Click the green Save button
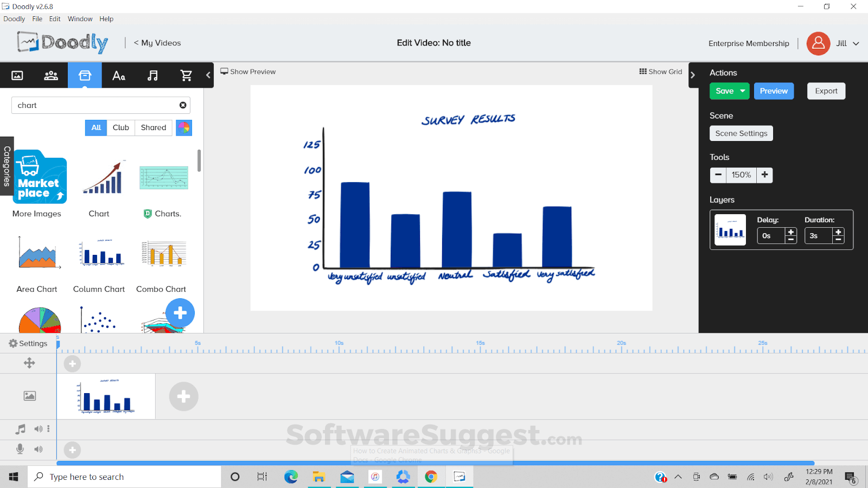Viewport: 868px width, 488px height. coord(724,91)
